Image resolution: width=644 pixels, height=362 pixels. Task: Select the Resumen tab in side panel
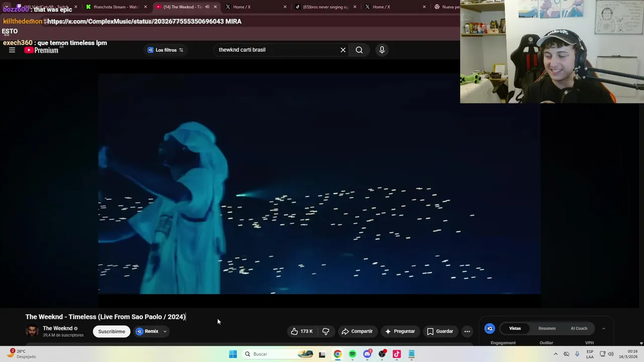(547, 328)
